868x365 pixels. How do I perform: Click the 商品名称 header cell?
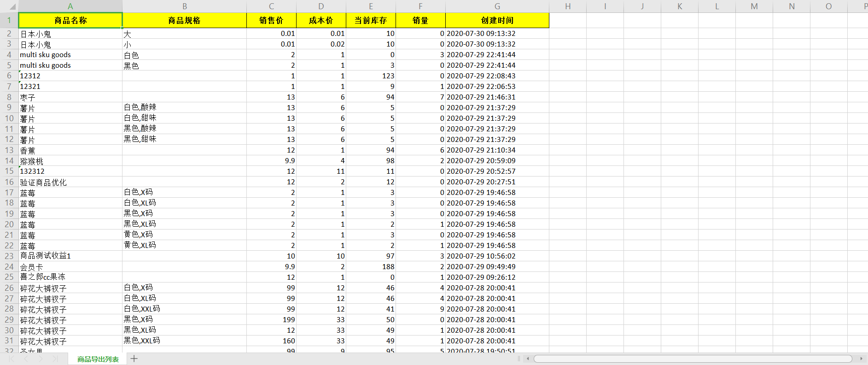(70, 20)
